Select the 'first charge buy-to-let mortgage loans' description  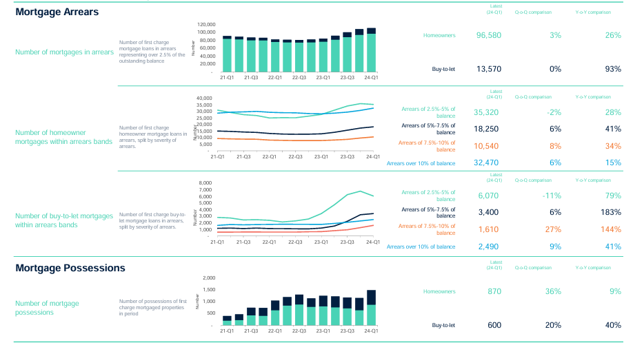152,220
